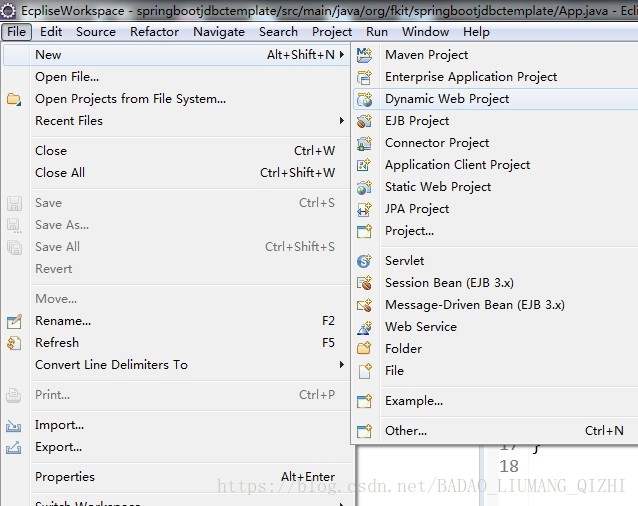Click the JPA Project icon
The height and width of the screenshot is (506, 638).
(364, 209)
